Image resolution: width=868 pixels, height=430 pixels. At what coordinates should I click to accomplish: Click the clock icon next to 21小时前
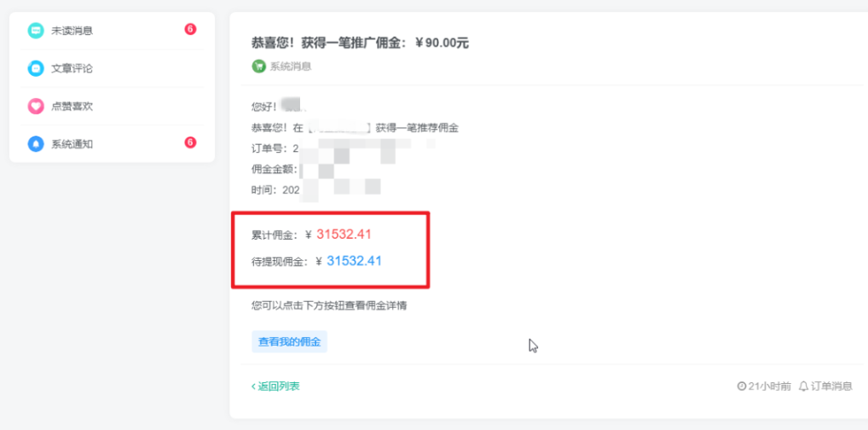[x=742, y=386]
